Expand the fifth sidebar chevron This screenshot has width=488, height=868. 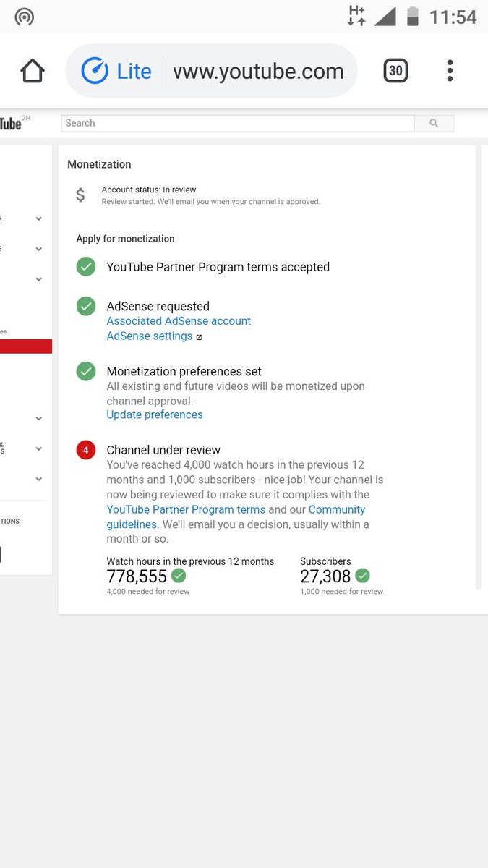(x=39, y=449)
